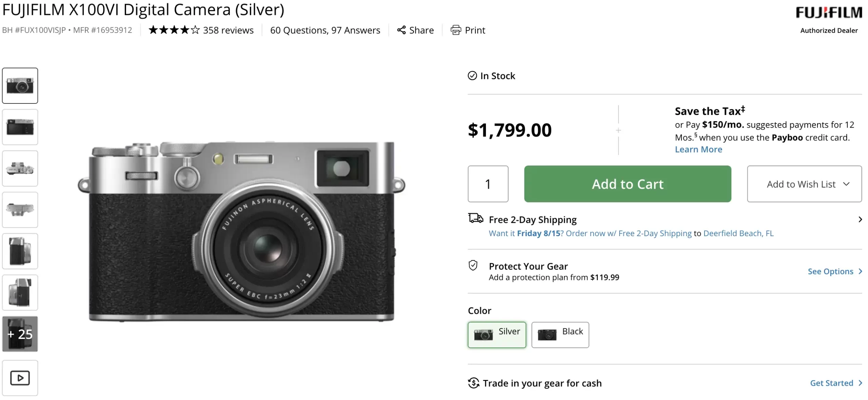Click the Print icon
This screenshot has height=400, width=868.
pyautogui.click(x=456, y=30)
